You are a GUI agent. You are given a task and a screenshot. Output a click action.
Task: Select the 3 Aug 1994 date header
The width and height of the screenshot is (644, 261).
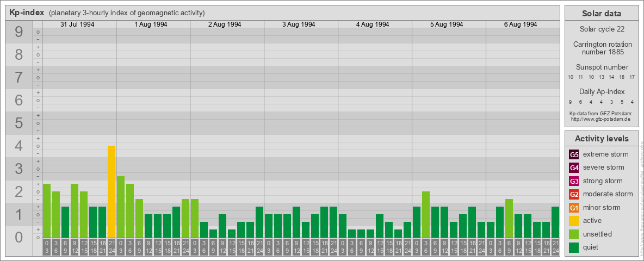[299, 24]
